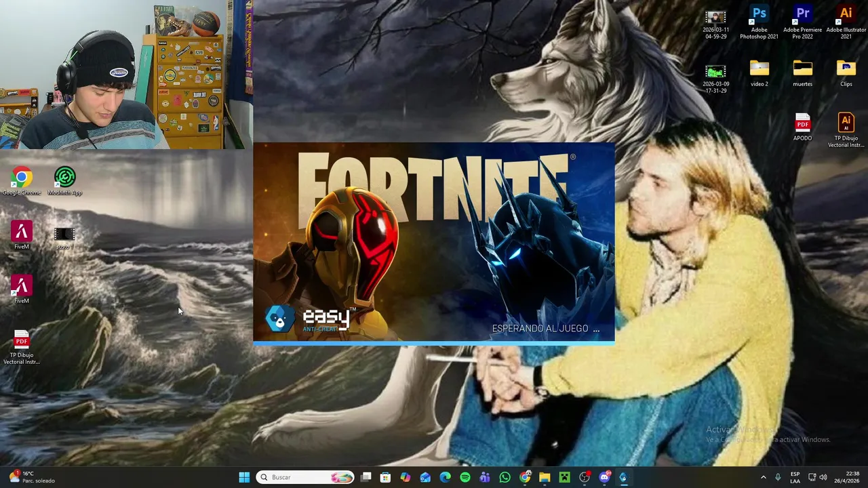The width and height of the screenshot is (868, 488).
Task: Open Microsoft Edge from the taskbar
Action: pyautogui.click(x=445, y=477)
